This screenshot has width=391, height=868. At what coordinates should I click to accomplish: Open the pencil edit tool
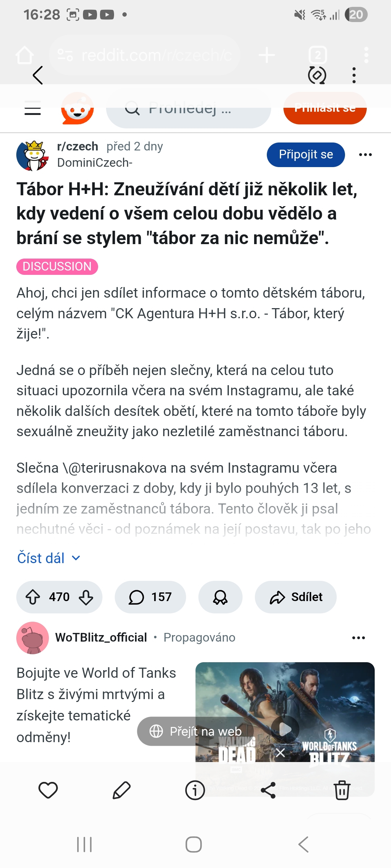point(122,790)
